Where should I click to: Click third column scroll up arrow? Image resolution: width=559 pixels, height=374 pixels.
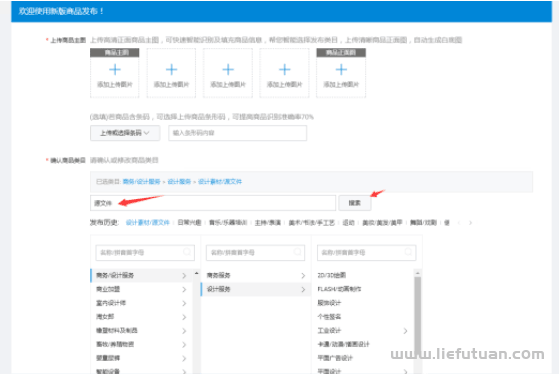[x=417, y=273]
